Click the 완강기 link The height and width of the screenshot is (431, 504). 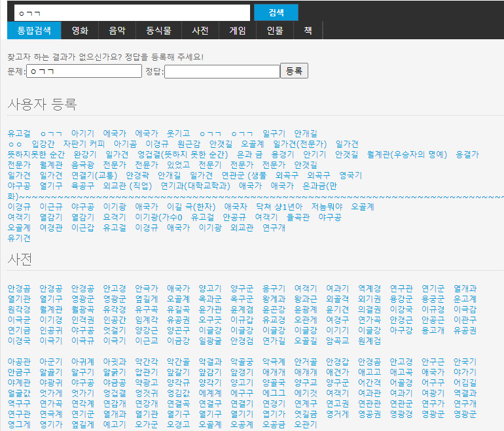85,154
